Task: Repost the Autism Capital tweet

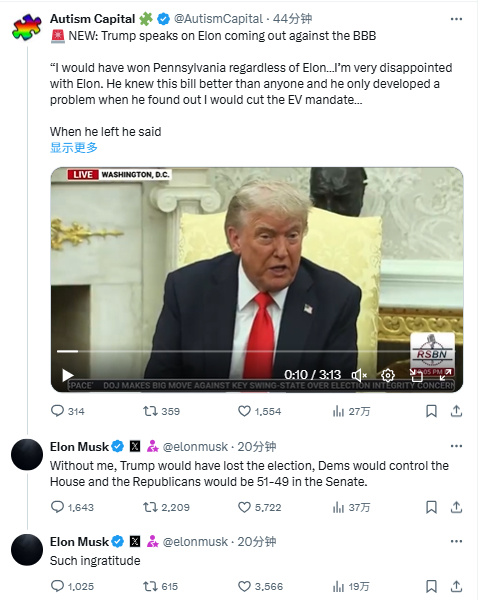Action: [161, 411]
